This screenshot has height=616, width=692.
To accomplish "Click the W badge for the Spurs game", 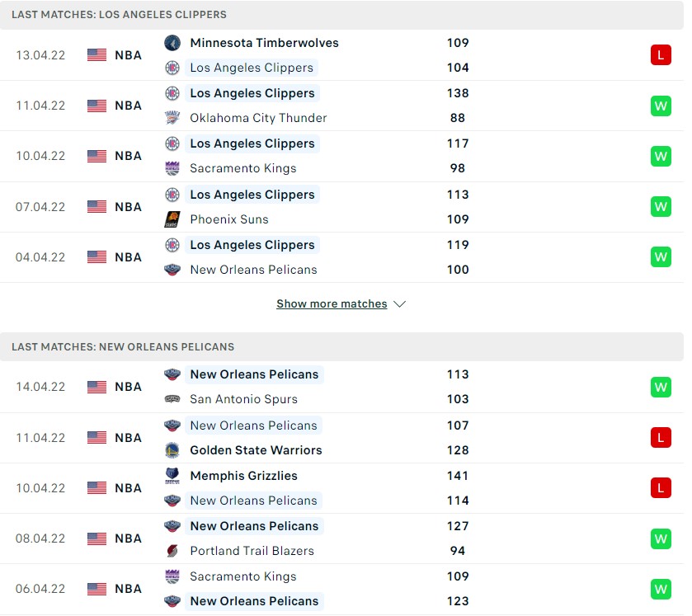I will [661, 386].
